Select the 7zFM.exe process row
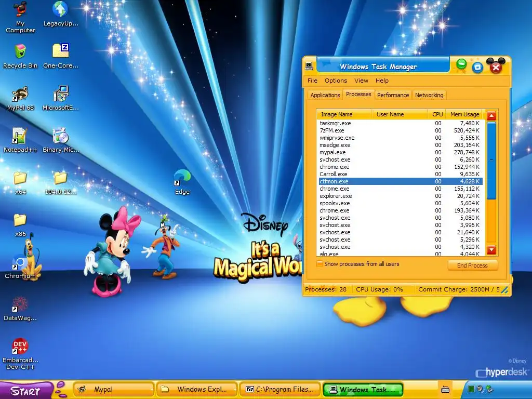The image size is (532, 399). 401,130
